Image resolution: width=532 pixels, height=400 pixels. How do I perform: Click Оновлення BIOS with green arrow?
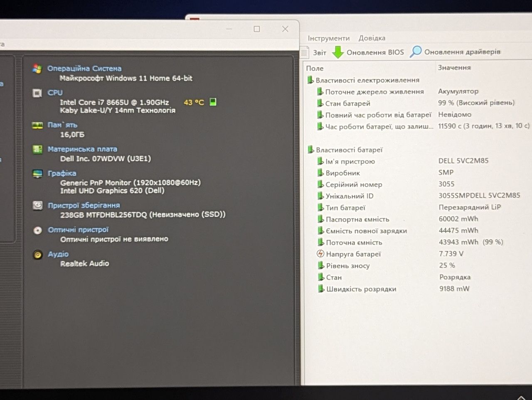(368, 52)
